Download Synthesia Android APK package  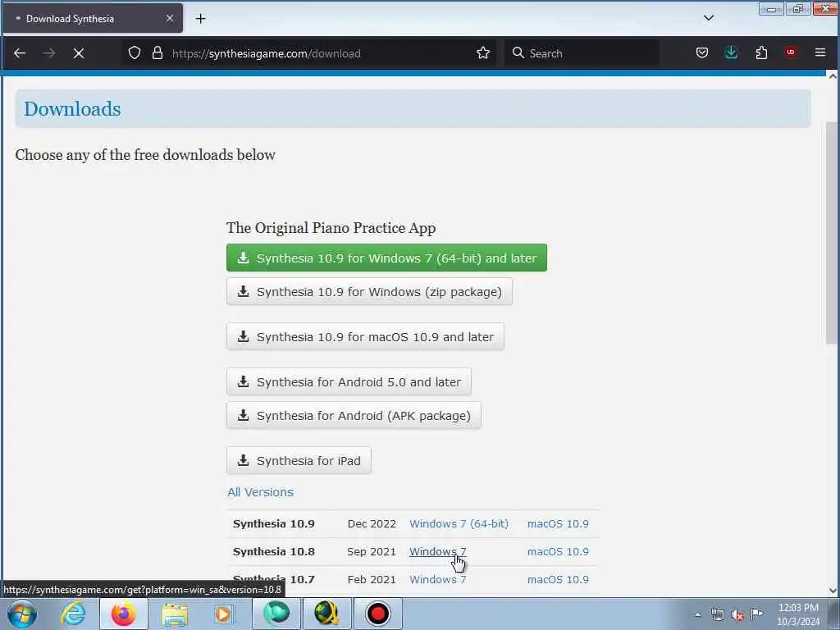click(x=354, y=415)
